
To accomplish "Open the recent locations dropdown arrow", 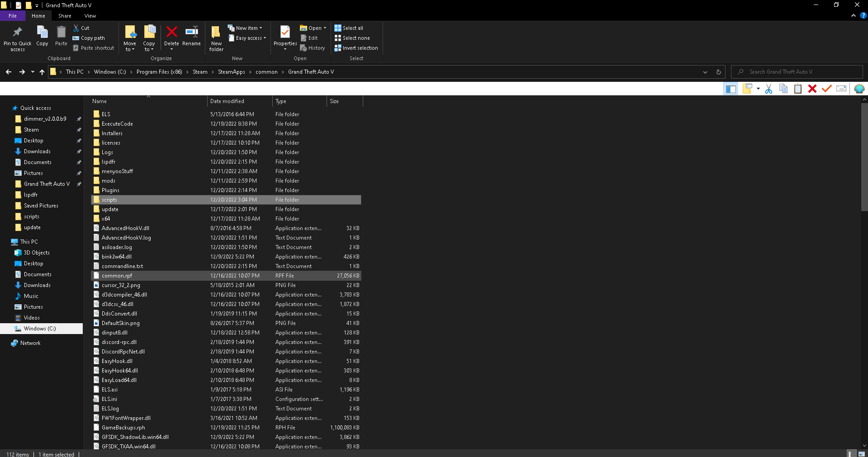I will [x=33, y=72].
